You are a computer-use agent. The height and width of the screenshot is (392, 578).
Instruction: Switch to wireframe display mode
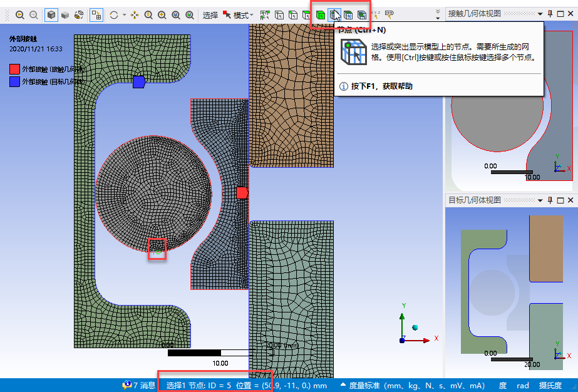coord(79,15)
